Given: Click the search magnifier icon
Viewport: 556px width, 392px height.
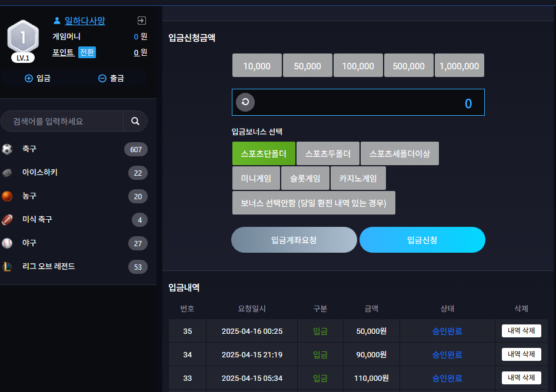Looking at the screenshot, I should (x=135, y=121).
